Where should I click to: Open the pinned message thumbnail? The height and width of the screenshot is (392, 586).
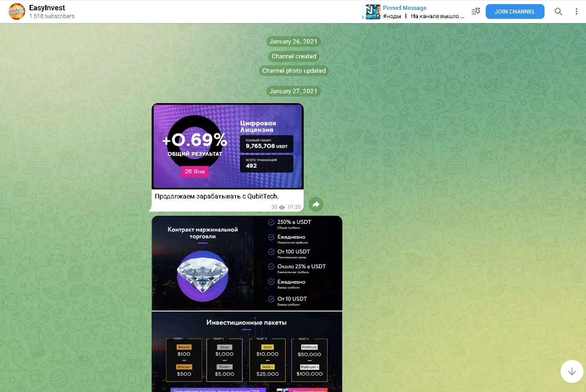tap(373, 12)
